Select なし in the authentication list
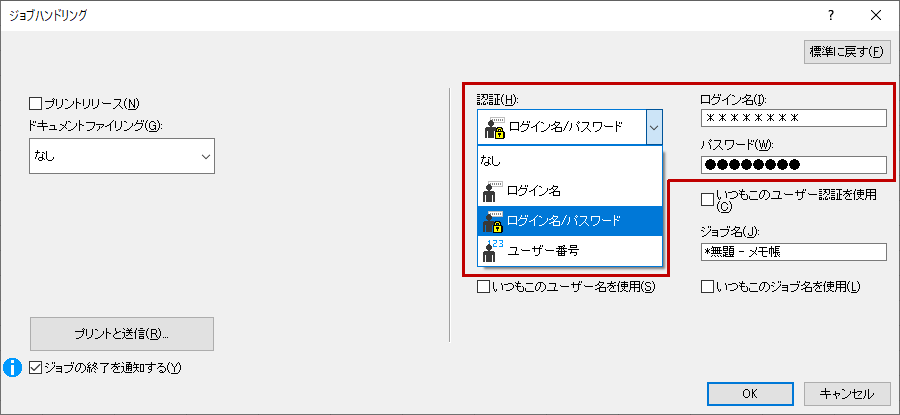Image resolution: width=900 pixels, height=415 pixels. pos(570,161)
